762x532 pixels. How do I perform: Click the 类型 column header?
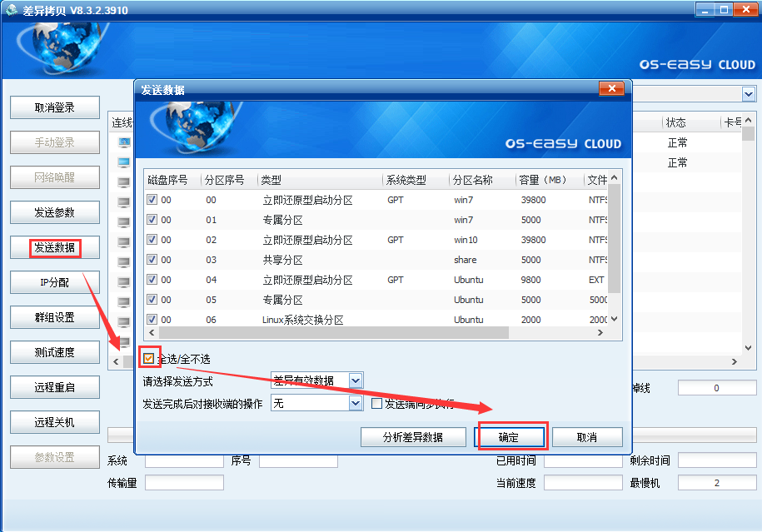coord(271,180)
